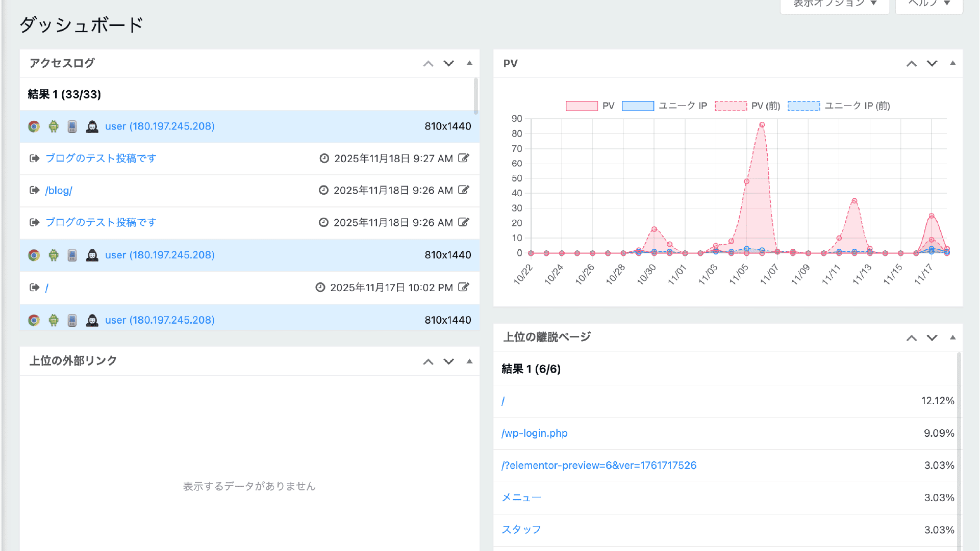Click clock icon beside 9:26 AM /blog/ entry

pyautogui.click(x=323, y=190)
